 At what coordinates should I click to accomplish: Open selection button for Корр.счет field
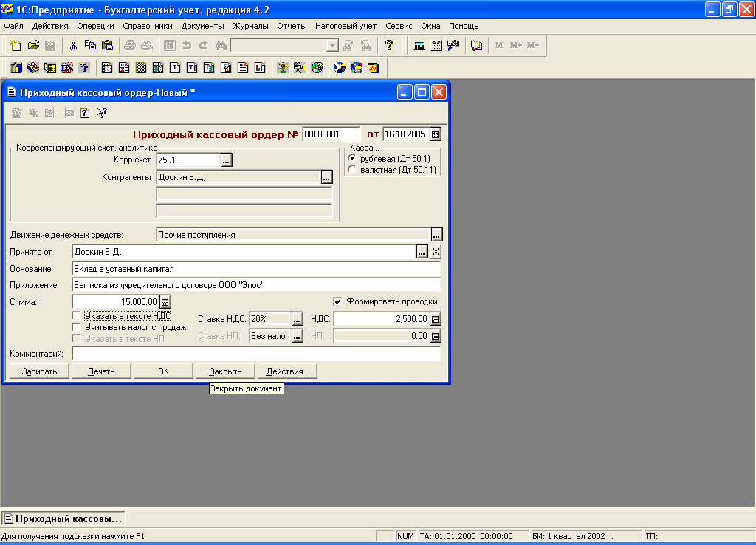click(x=226, y=160)
